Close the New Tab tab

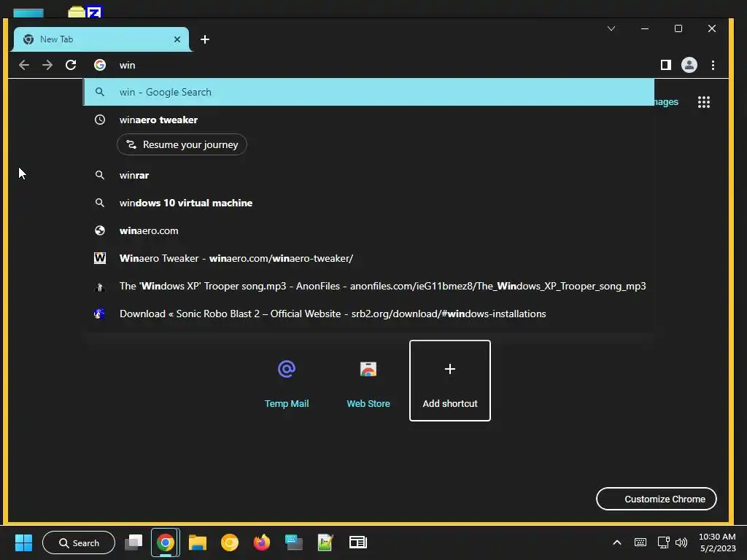[177, 39]
